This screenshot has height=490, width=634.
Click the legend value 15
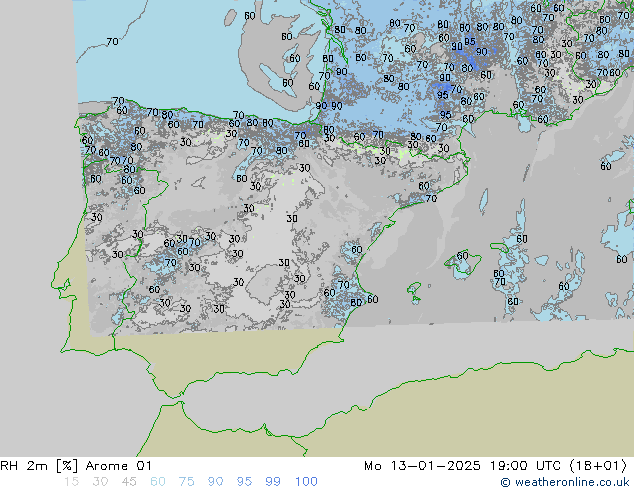(x=71, y=482)
